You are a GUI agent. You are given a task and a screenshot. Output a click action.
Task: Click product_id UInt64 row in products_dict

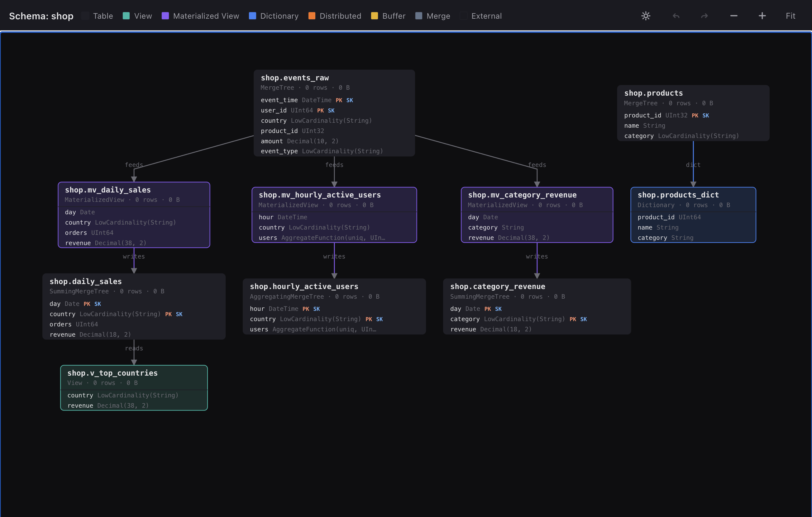[693, 217]
